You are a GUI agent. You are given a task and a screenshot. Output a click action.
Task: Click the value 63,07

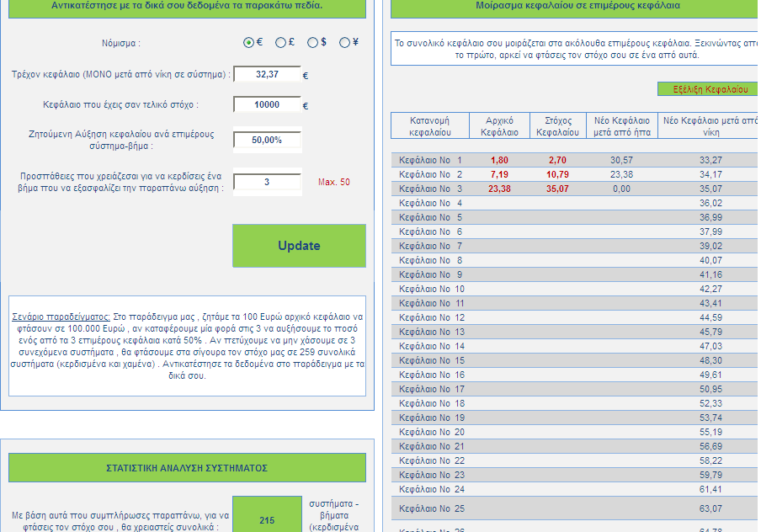710,508
